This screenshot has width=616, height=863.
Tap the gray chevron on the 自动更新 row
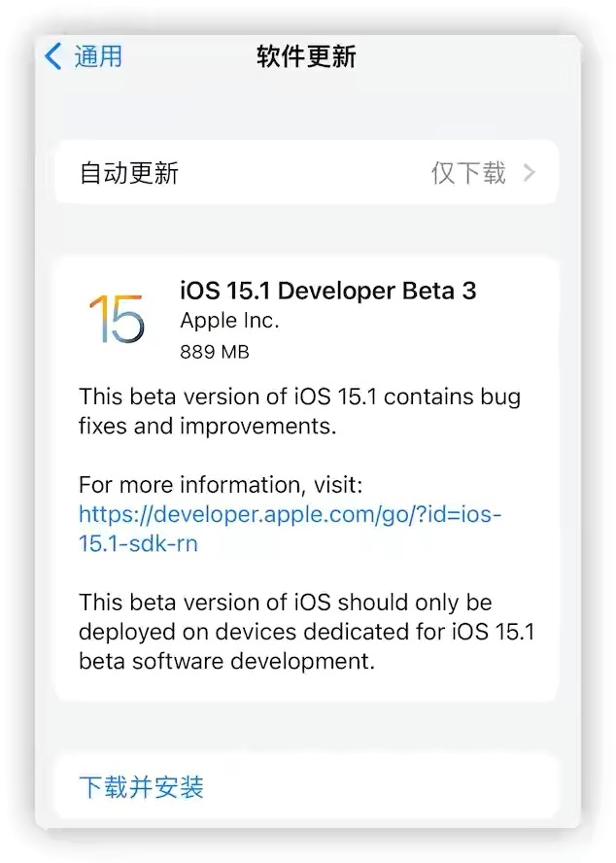(x=530, y=172)
